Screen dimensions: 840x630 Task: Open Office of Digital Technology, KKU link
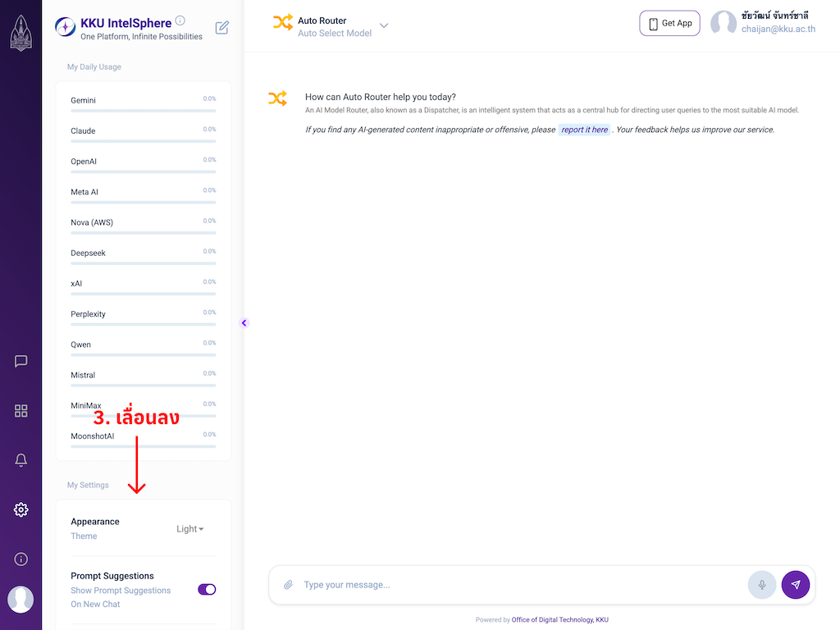[x=559, y=620]
